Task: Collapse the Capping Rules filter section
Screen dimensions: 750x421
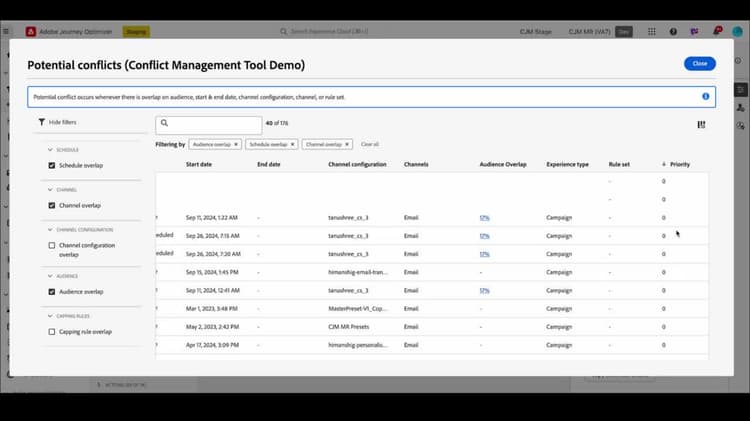Action: click(50, 316)
